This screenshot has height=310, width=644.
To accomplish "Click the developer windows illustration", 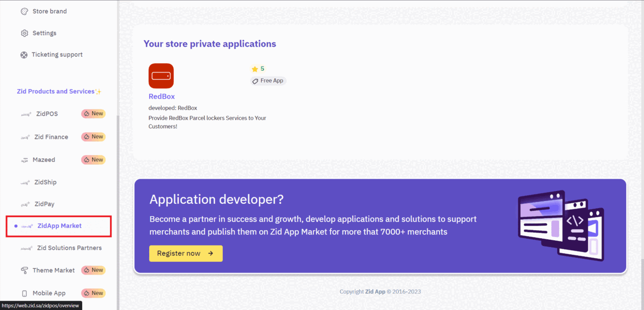I will point(560,225).
